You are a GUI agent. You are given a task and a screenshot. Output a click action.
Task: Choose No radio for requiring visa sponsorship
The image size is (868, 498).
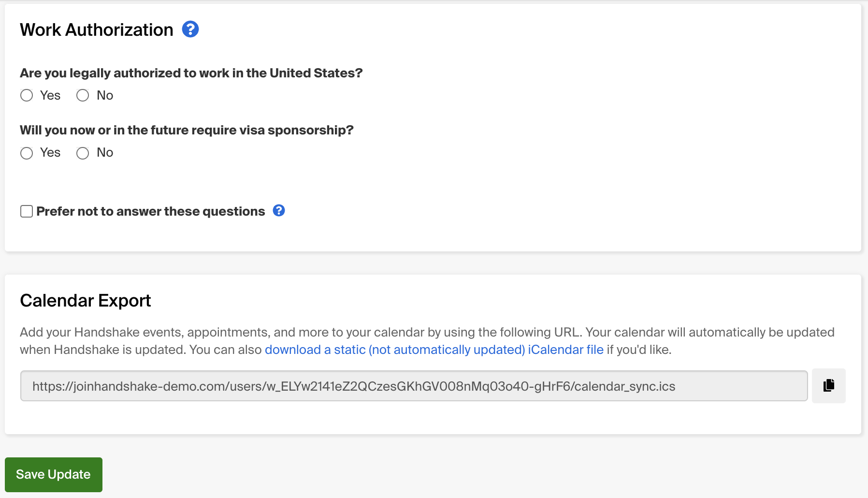point(83,153)
